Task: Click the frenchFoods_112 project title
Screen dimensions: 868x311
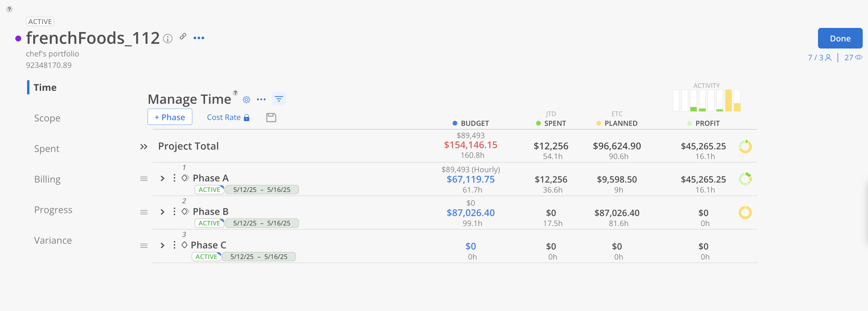Action: [x=93, y=38]
